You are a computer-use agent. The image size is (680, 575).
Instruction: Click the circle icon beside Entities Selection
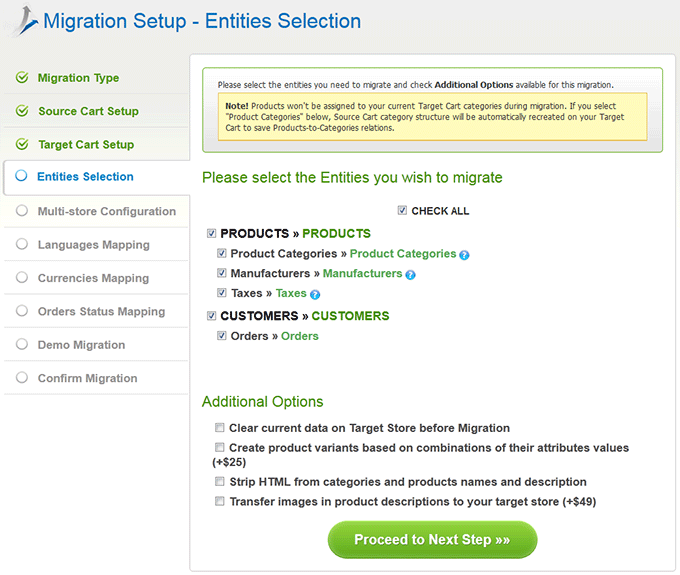[21, 176]
